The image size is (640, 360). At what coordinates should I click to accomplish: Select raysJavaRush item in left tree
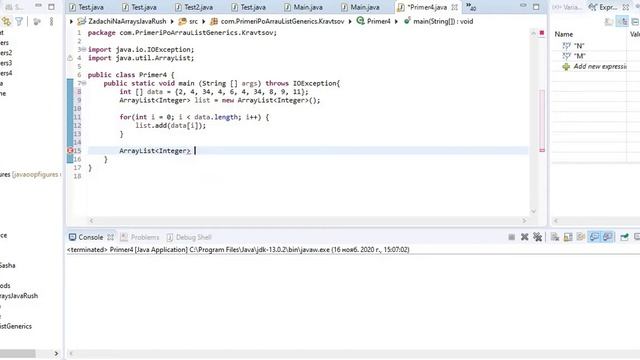point(19,296)
